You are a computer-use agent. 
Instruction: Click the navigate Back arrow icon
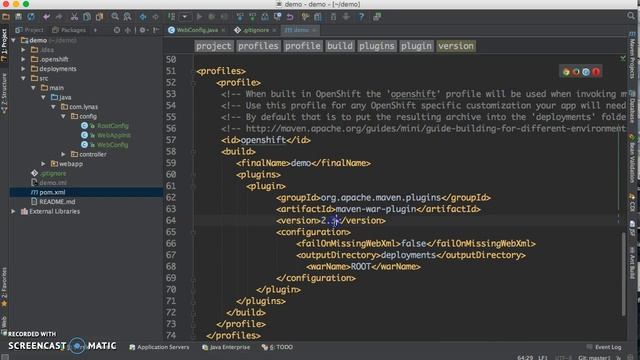143,17
